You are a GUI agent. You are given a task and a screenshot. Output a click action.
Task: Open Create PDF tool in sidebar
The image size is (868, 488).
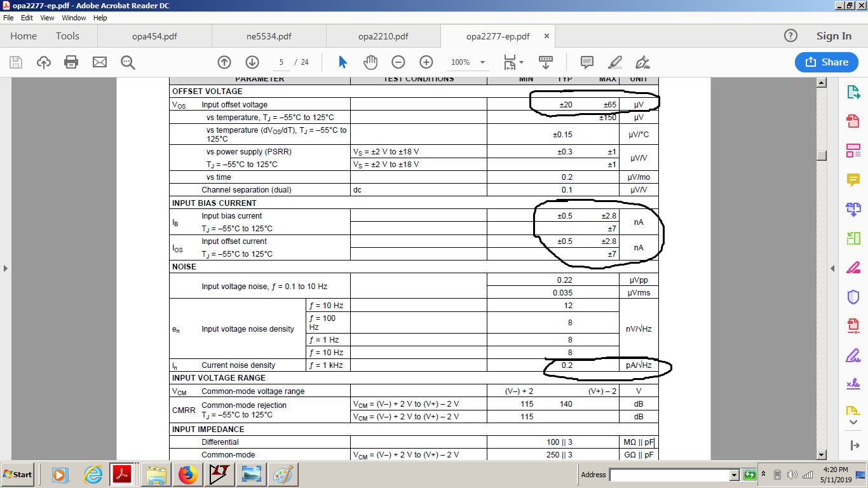pyautogui.click(x=853, y=121)
